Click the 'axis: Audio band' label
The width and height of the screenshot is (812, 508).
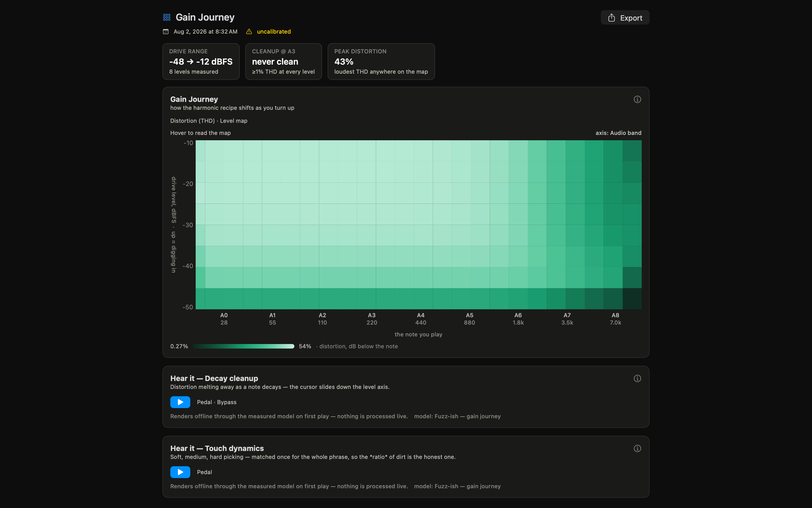pos(618,133)
